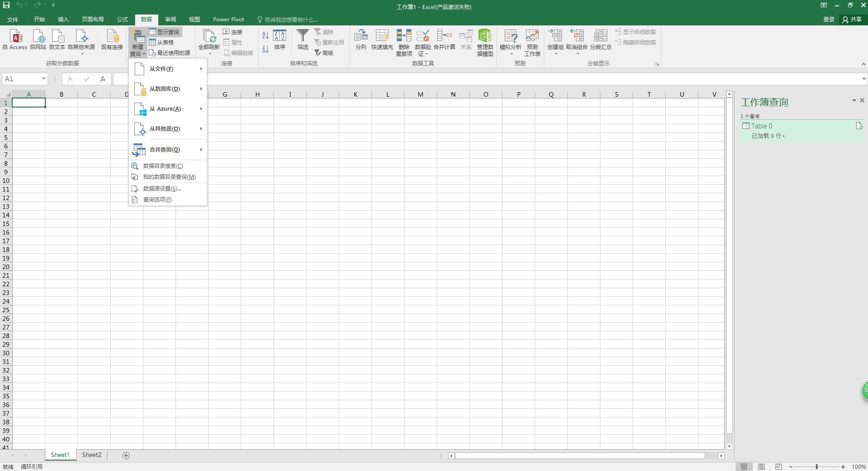
Task: Open the 现有连接 existing connections
Action: (x=112, y=39)
